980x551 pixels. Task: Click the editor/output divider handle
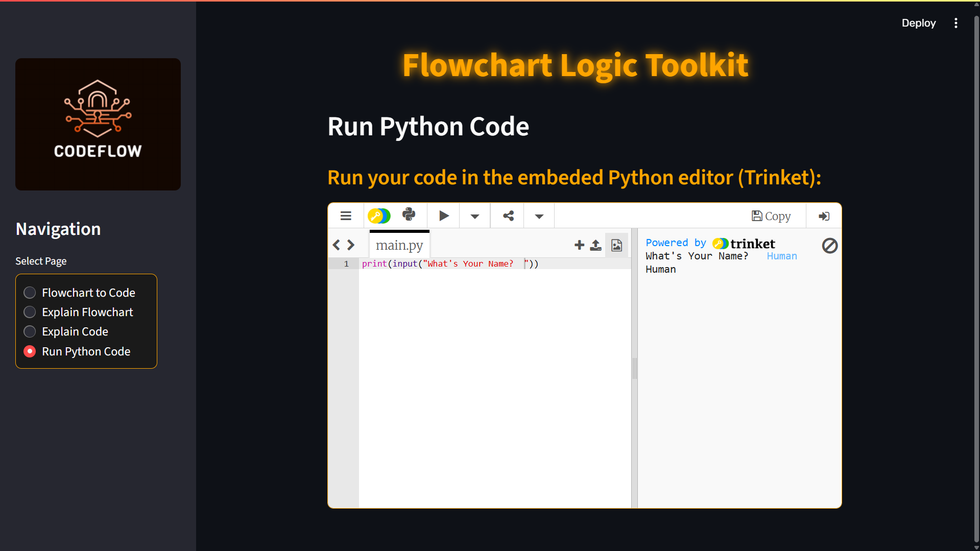tap(634, 368)
